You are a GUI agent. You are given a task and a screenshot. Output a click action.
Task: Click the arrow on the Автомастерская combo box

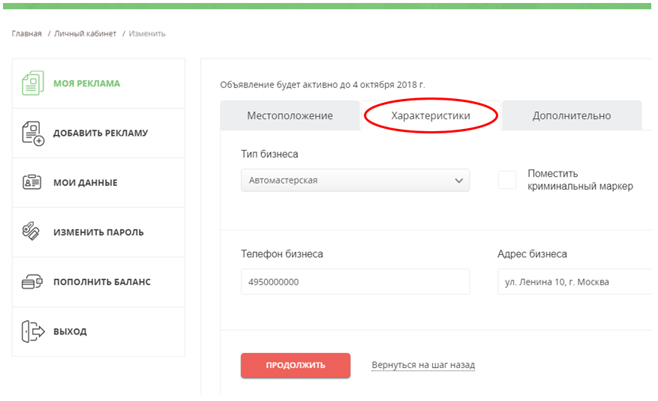point(459,181)
